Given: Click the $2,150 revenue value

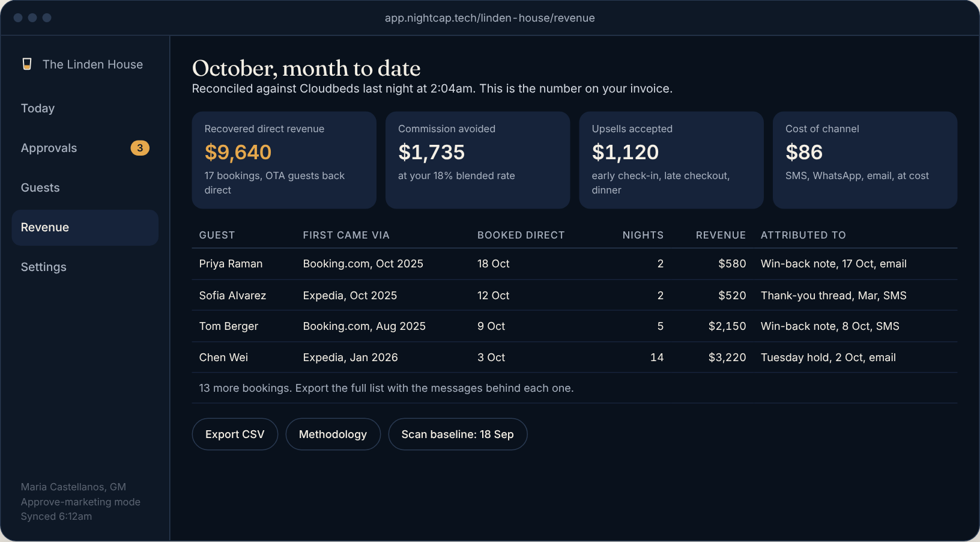Looking at the screenshot, I should pyautogui.click(x=727, y=326).
